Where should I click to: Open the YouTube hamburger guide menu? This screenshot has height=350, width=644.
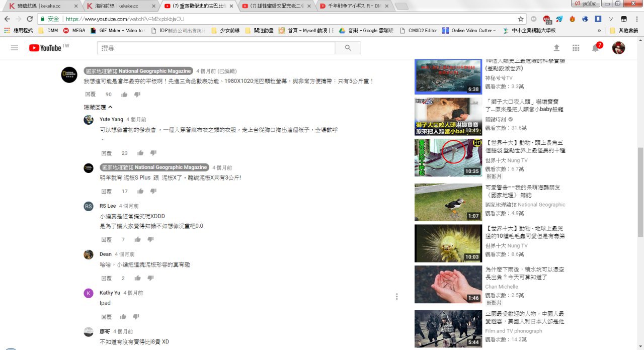click(x=15, y=48)
